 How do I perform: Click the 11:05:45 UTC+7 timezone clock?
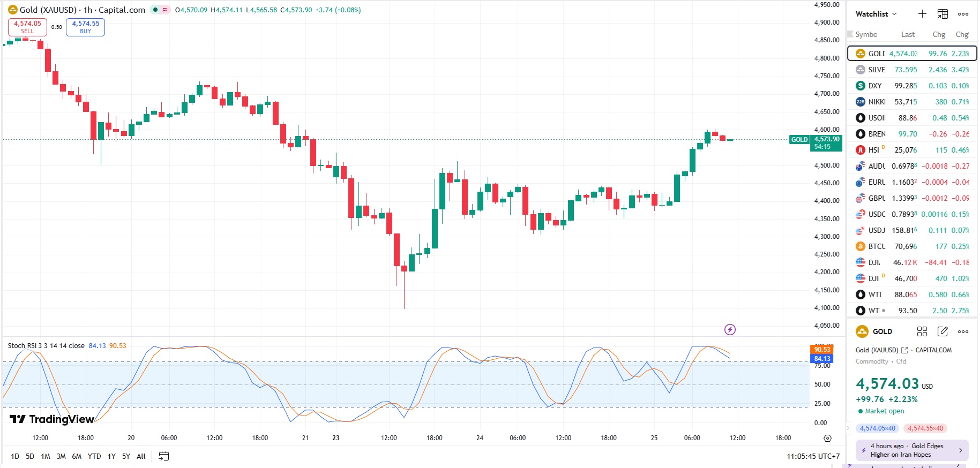pos(813,456)
